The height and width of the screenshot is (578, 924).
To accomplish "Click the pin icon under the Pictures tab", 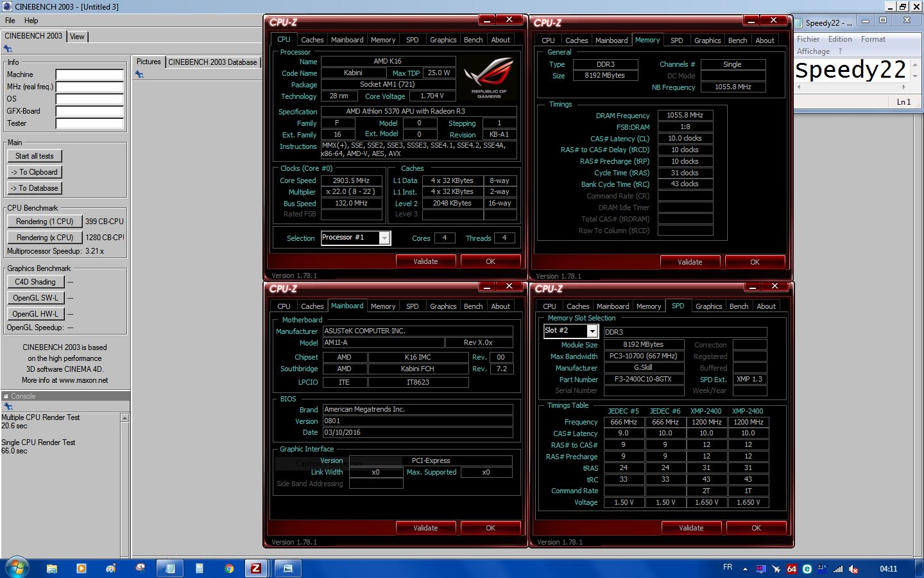I will [x=139, y=74].
